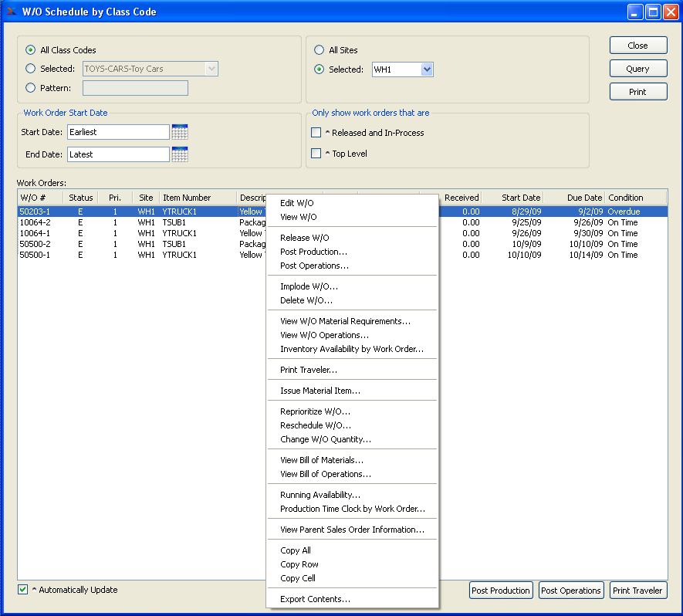Viewport: 683px width, 616px height.
Task: Expand the WH1 site dropdown
Action: point(427,69)
